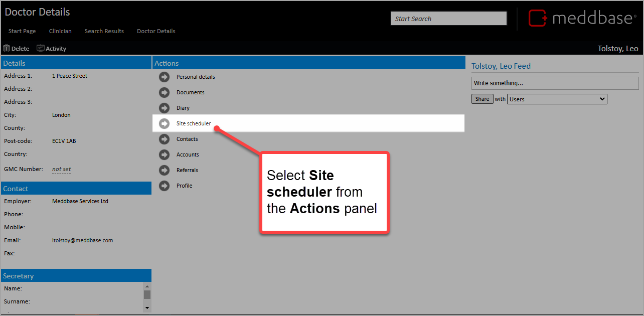
Task: Open the Clinician navigation item
Action: click(x=60, y=31)
